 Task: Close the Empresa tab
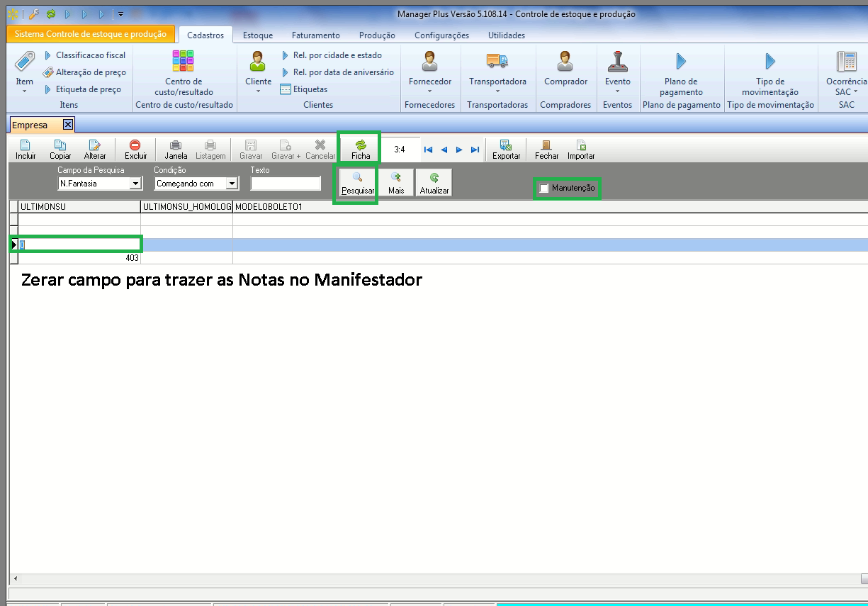(x=68, y=125)
